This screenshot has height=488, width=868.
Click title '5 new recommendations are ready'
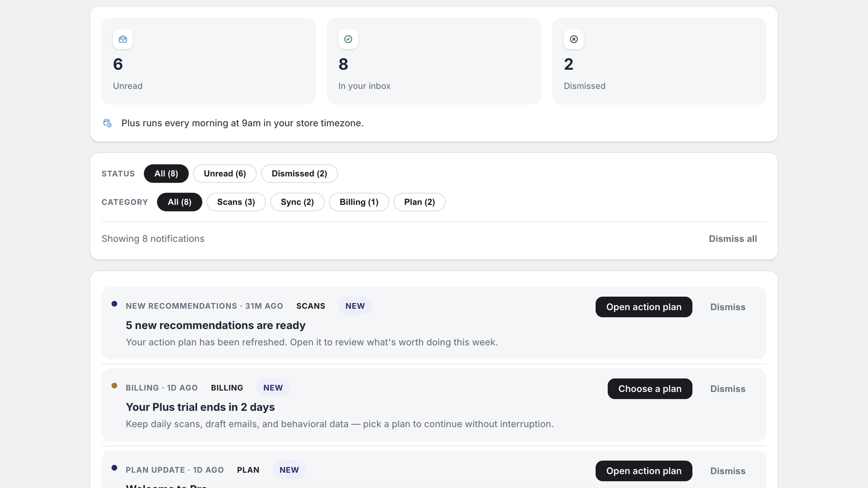pos(215,325)
